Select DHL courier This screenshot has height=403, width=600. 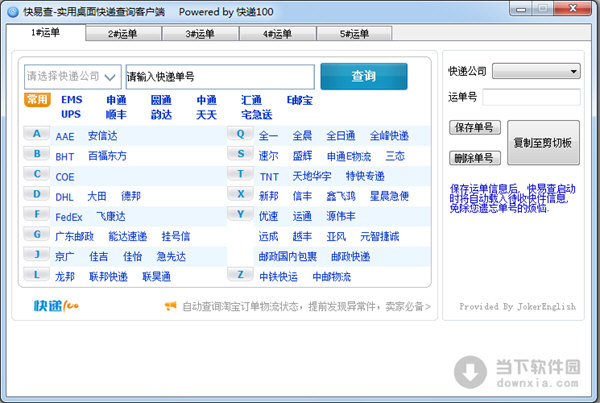tap(64, 197)
